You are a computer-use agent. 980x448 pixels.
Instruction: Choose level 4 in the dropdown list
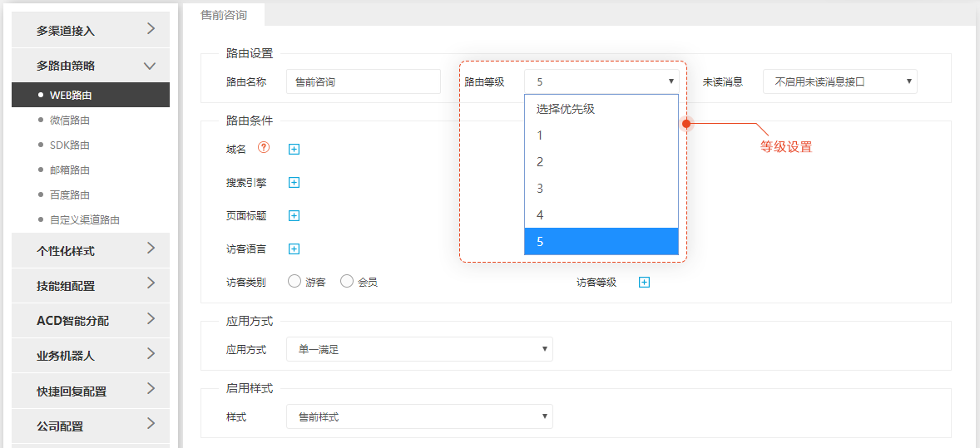click(x=601, y=215)
